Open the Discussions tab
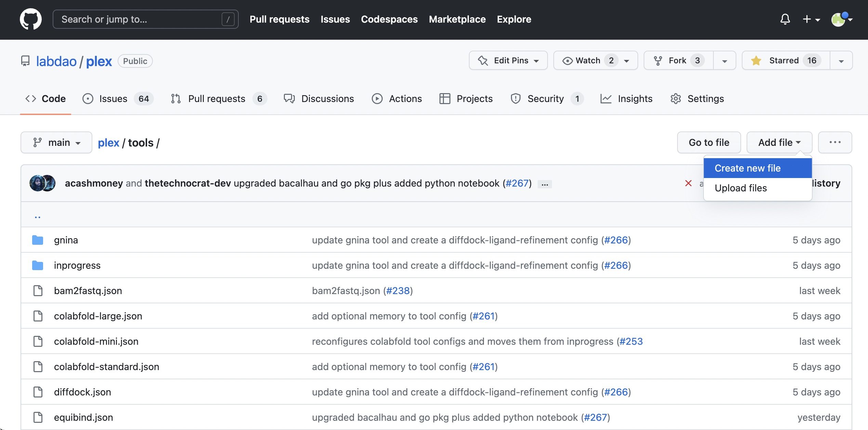Image resolution: width=868 pixels, height=430 pixels. pos(319,99)
